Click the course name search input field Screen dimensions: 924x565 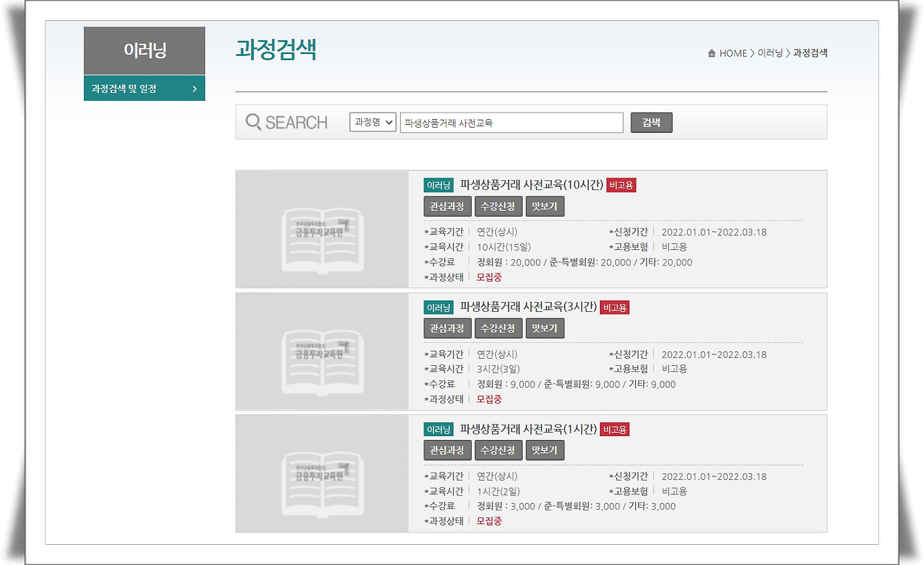[511, 122]
